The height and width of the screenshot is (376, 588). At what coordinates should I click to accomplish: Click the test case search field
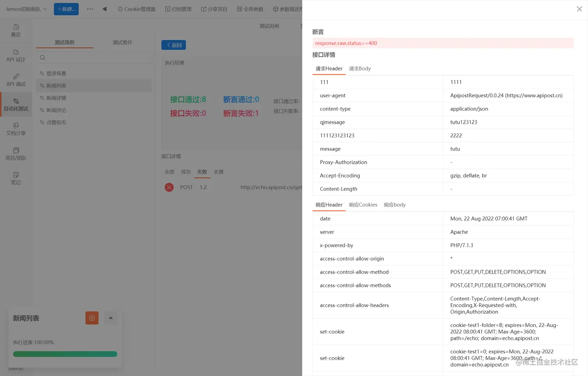point(94,58)
